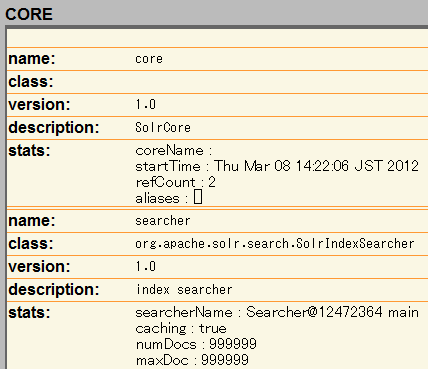Click the 'caching : true' stats line

coord(181,328)
